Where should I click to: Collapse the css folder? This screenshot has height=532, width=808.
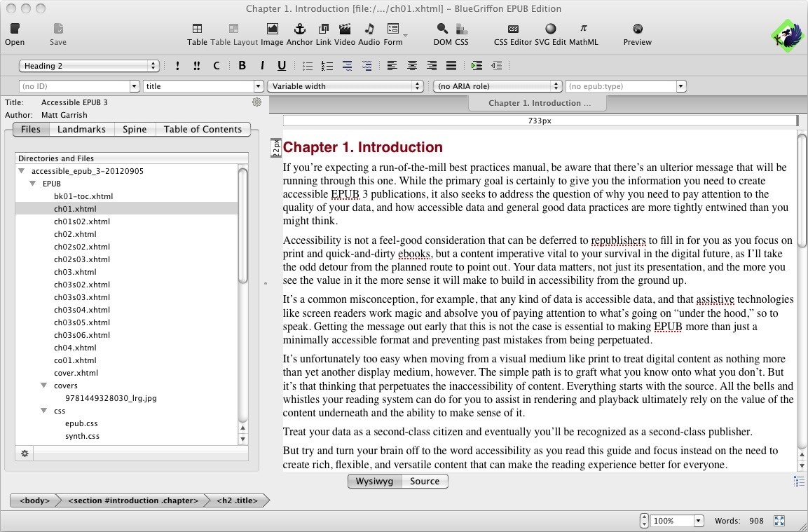(44, 410)
